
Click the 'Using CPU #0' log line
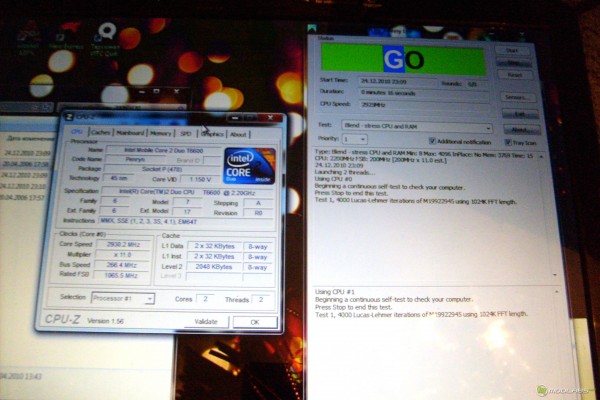[333, 178]
